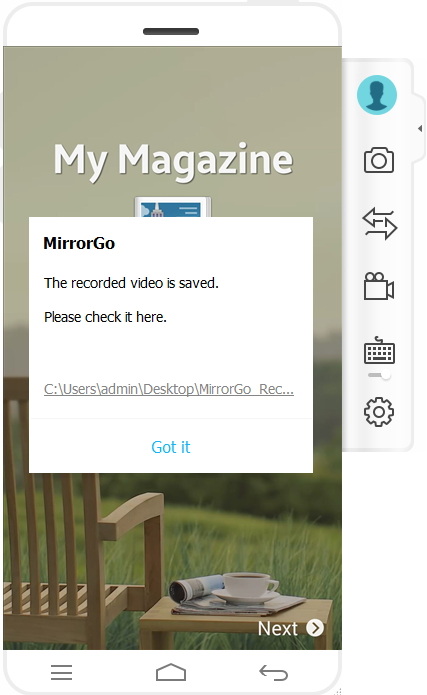This screenshot has width=427, height=695.
Task: Open the user account avatar icon
Action: pos(376,95)
